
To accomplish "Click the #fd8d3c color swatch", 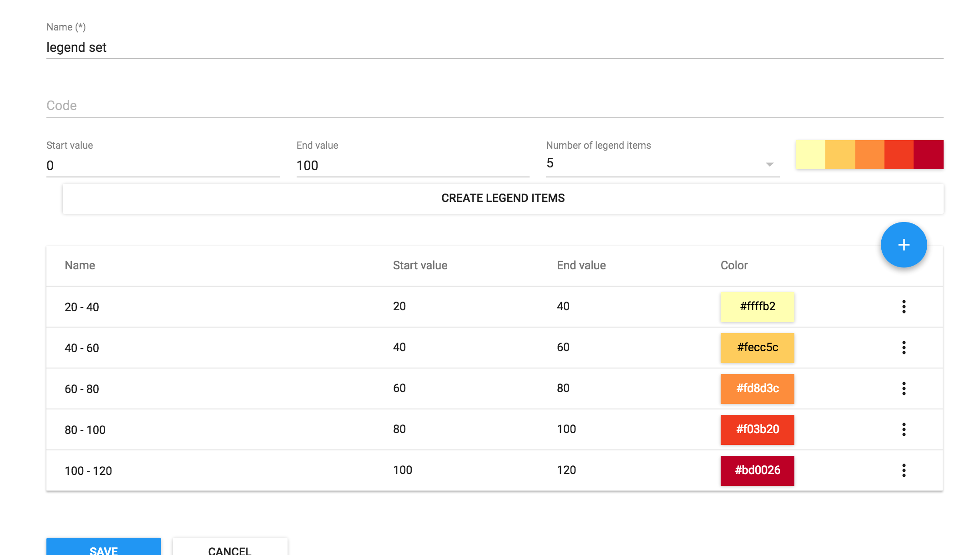I will click(x=757, y=389).
